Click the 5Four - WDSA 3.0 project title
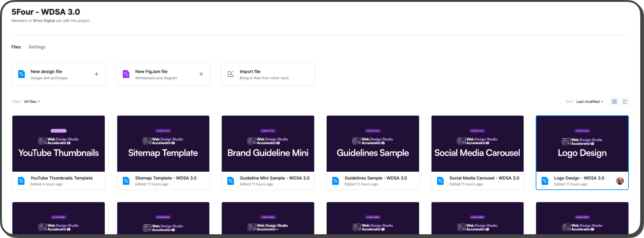644x238 pixels. 46,12
